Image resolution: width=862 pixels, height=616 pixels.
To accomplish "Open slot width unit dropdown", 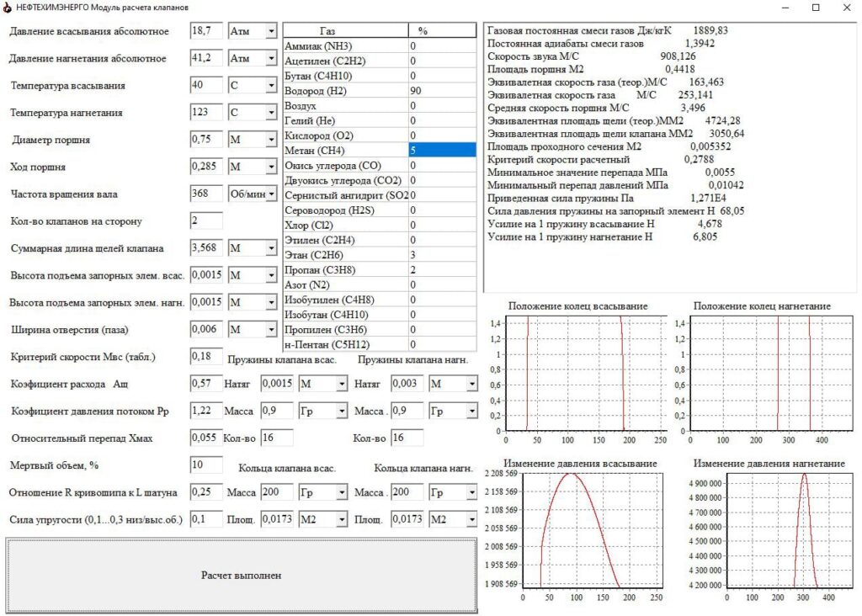I will click(271, 329).
